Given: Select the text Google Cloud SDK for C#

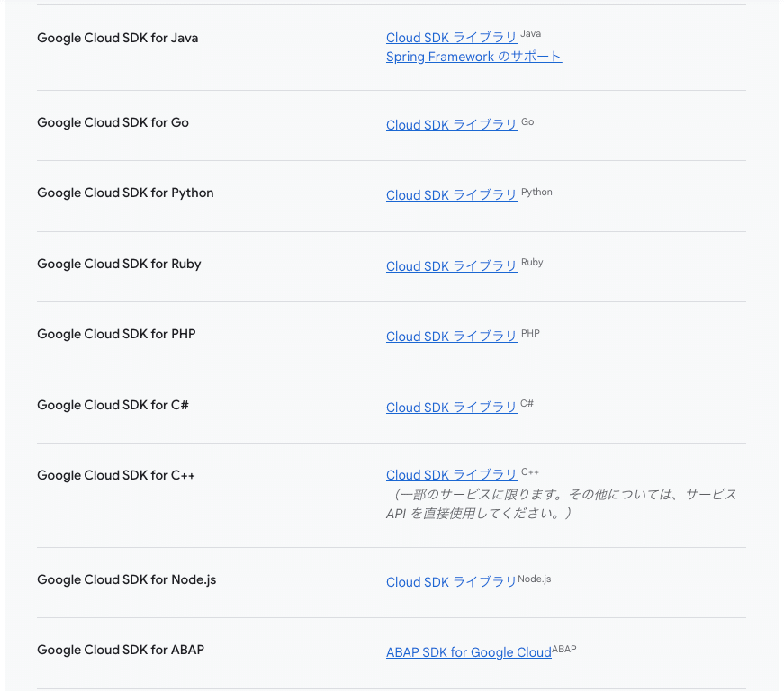Looking at the screenshot, I should [113, 405].
